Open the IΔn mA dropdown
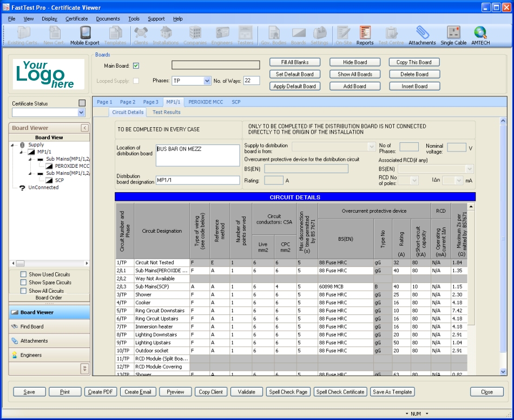This screenshot has width=514, height=420. (x=459, y=180)
